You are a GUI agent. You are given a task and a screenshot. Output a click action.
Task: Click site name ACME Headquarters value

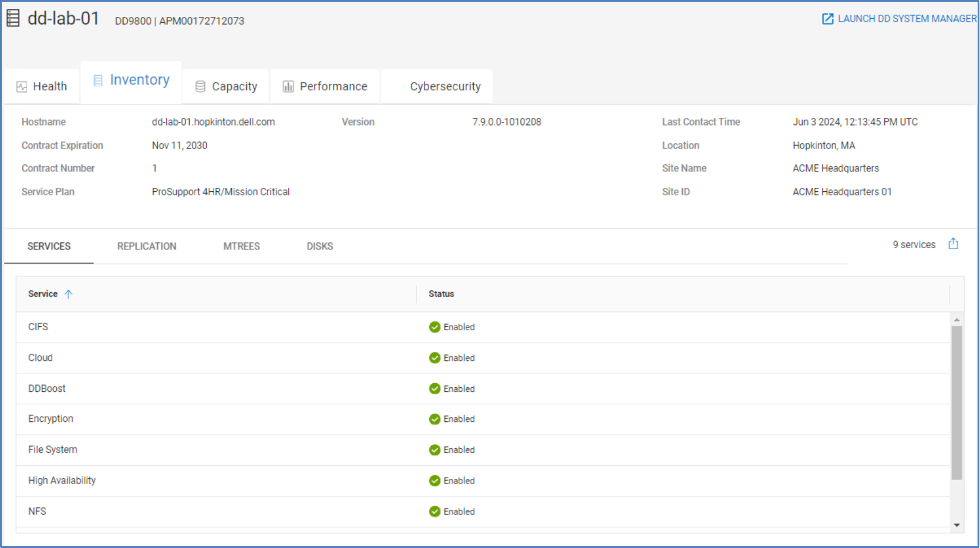point(836,168)
